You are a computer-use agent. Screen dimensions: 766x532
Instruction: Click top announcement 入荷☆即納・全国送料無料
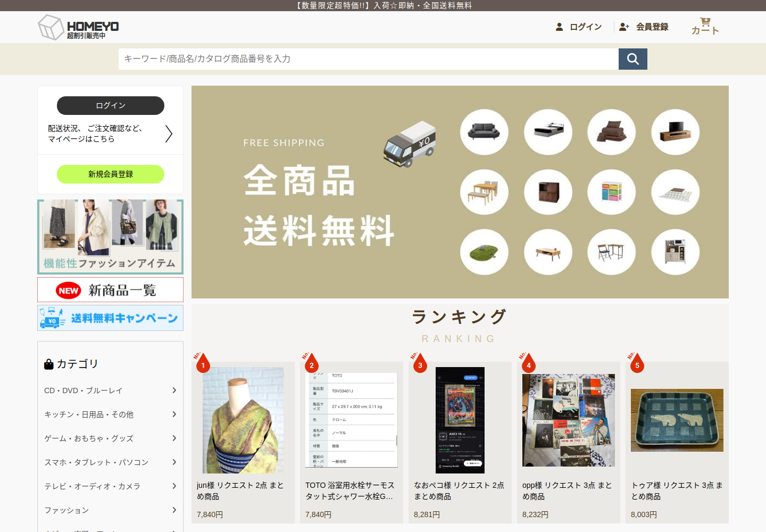422,5
